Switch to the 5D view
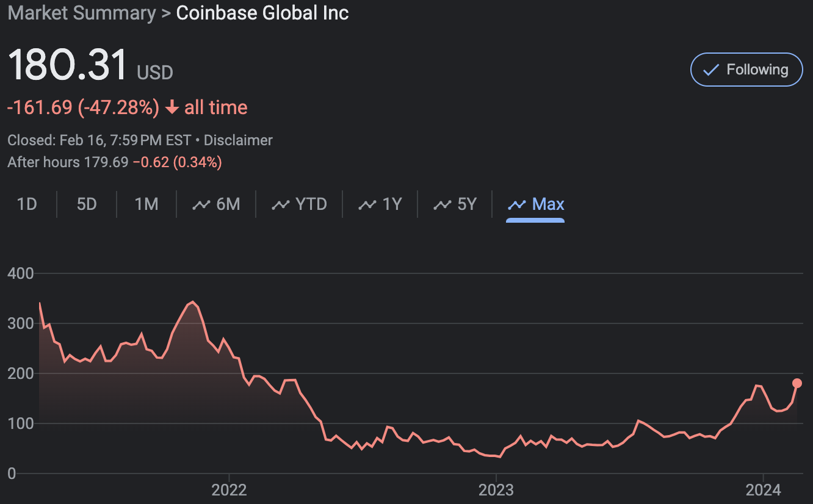The image size is (813, 504). point(86,204)
